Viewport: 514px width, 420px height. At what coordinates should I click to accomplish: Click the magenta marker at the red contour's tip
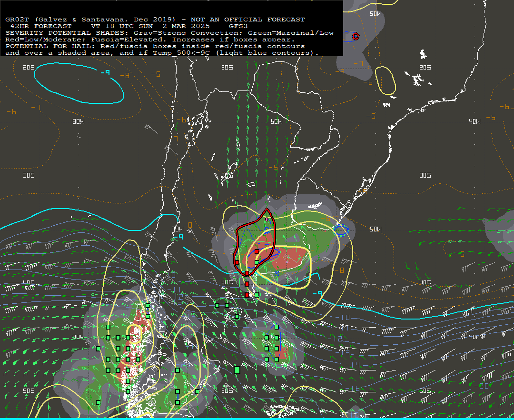pos(267,219)
